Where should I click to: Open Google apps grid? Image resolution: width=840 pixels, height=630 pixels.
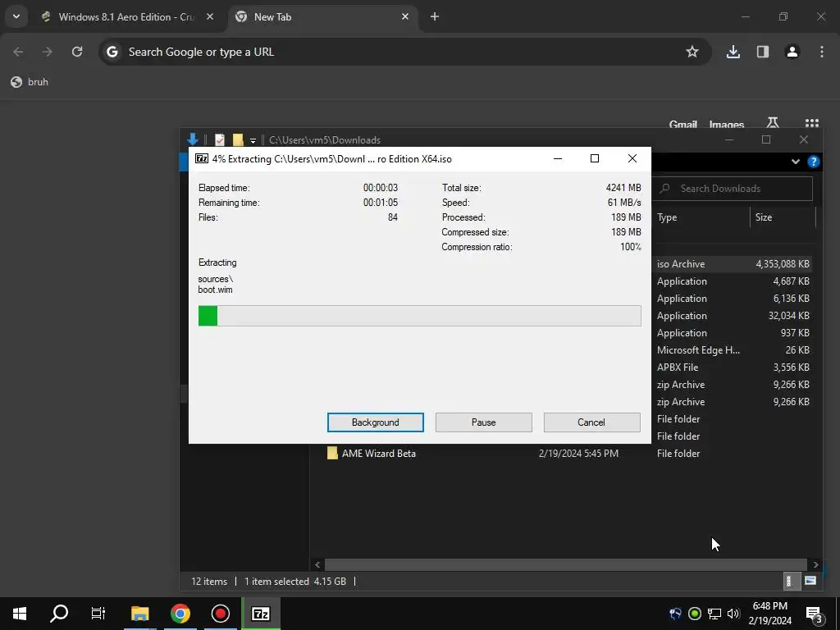tap(811, 123)
